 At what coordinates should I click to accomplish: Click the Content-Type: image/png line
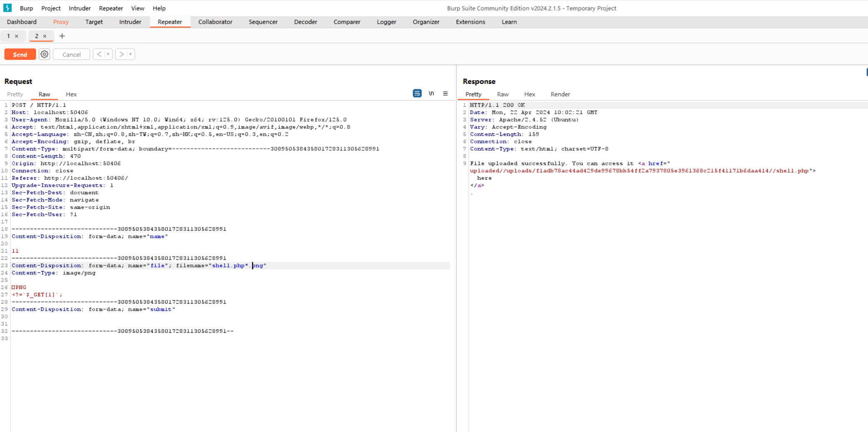point(53,273)
